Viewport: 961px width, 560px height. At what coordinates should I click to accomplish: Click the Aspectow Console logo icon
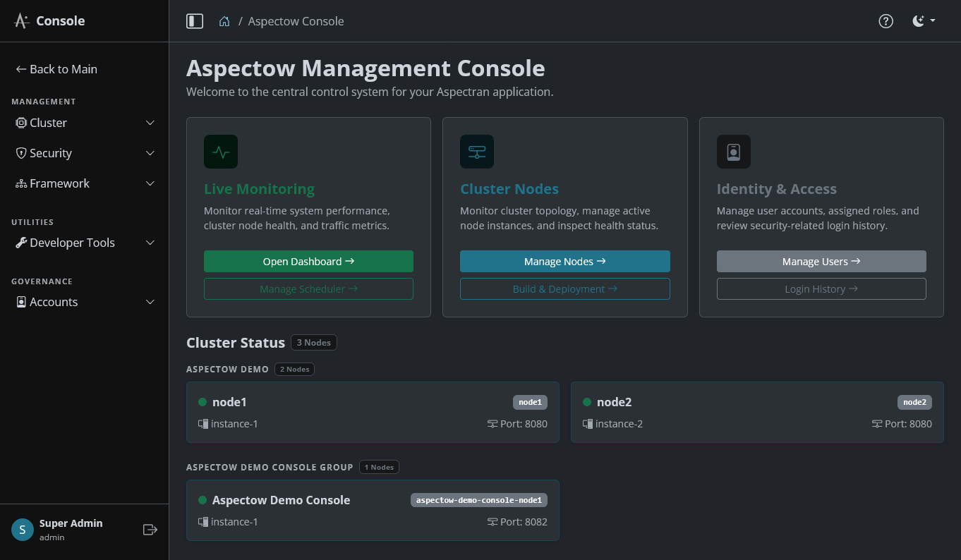point(22,20)
